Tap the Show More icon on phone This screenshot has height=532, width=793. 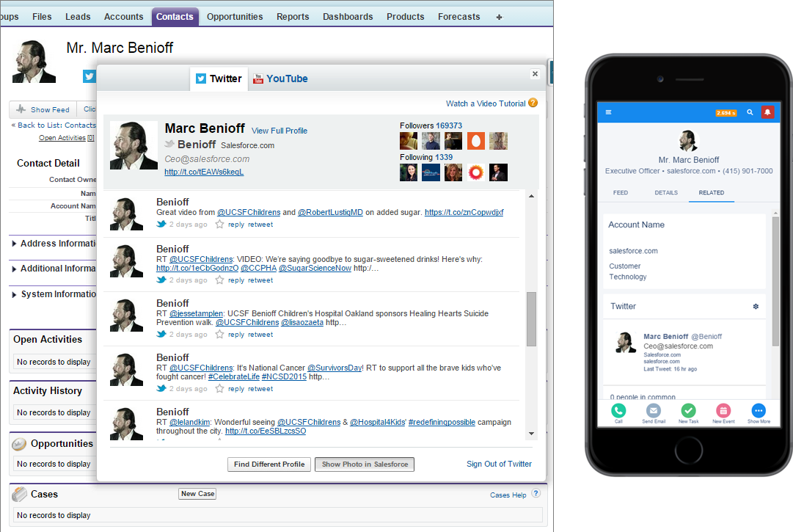pos(759,412)
